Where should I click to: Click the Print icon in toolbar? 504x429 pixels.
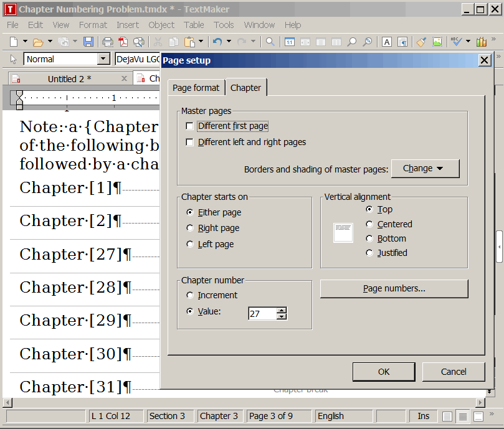coord(108,42)
